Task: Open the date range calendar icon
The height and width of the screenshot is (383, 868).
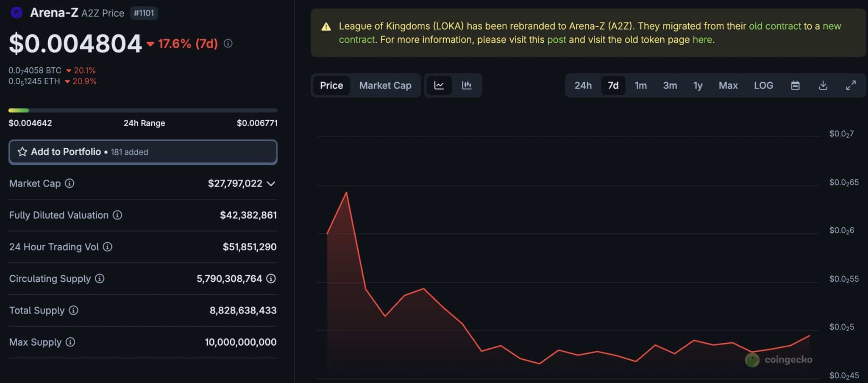Action: tap(796, 85)
